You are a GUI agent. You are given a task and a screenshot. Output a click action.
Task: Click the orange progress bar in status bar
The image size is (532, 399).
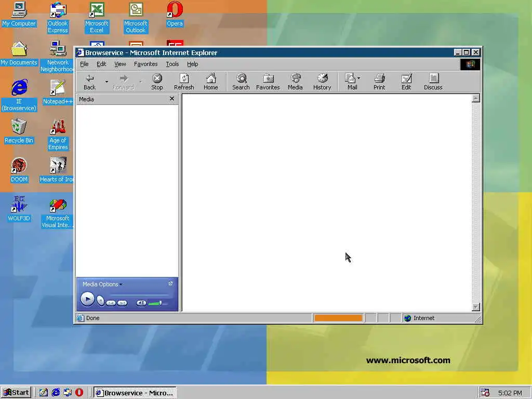(x=338, y=318)
